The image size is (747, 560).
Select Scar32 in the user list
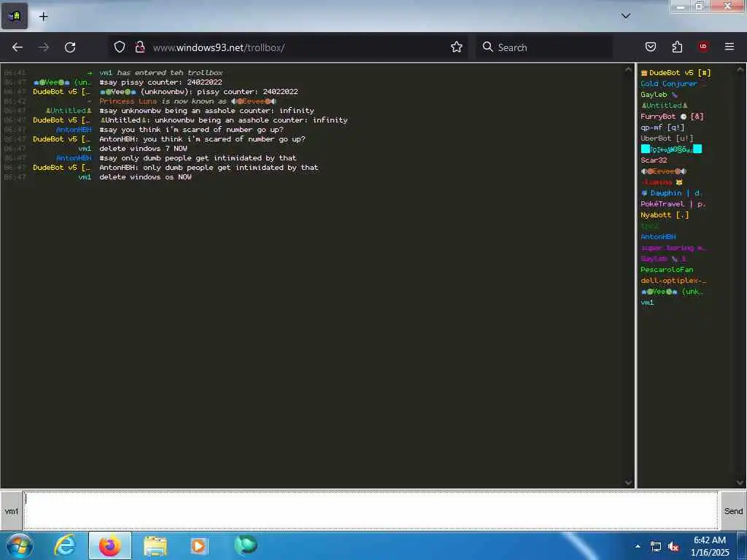654,160
